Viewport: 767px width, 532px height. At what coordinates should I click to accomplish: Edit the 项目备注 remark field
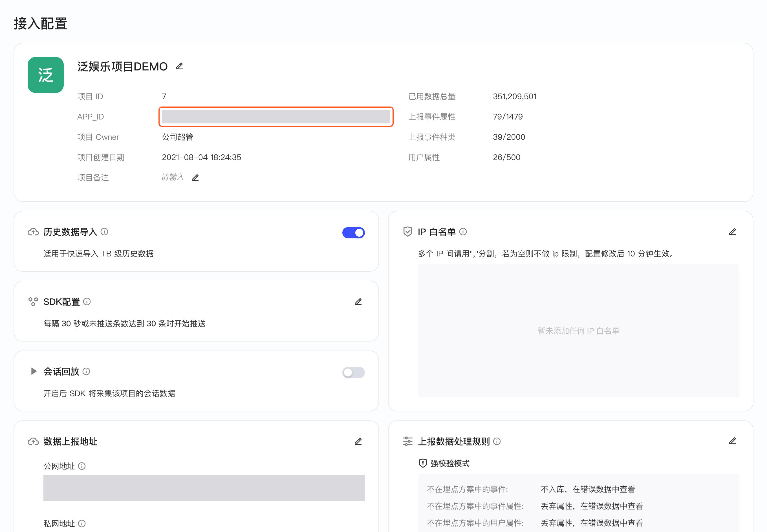click(x=195, y=178)
